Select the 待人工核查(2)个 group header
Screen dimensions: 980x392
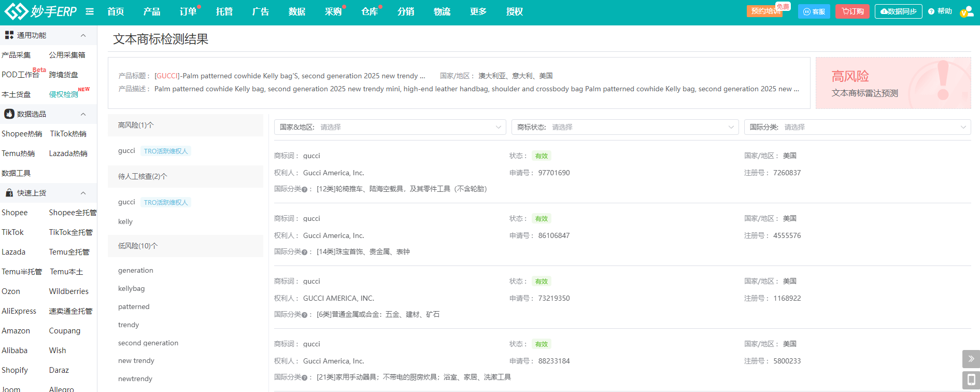[x=186, y=176]
